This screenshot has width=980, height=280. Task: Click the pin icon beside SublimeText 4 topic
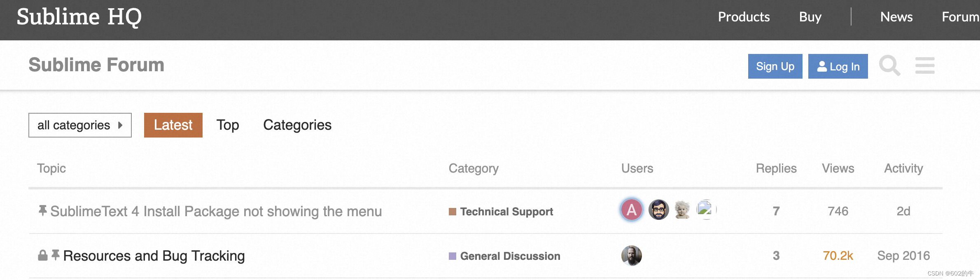[42, 210]
